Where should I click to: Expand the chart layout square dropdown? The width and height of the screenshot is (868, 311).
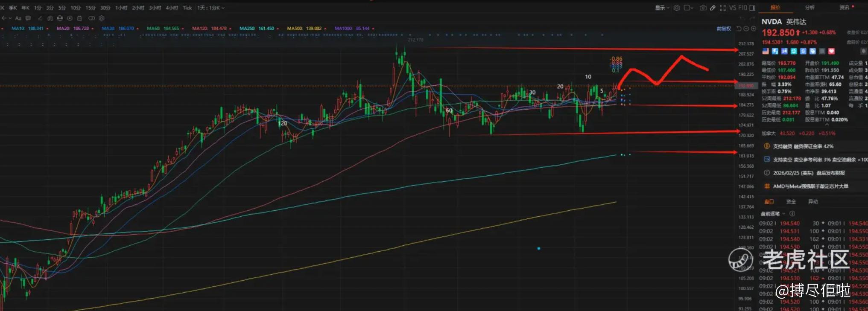(x=689, y=8)
